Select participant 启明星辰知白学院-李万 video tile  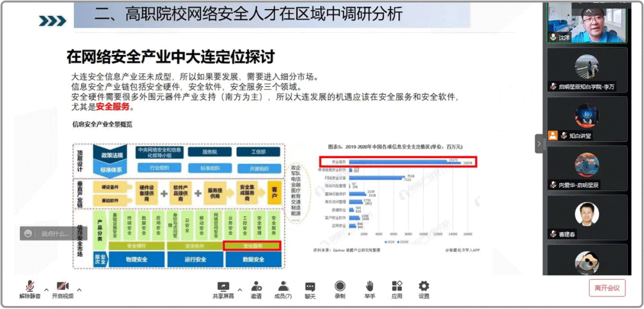[x=587, y=69]
